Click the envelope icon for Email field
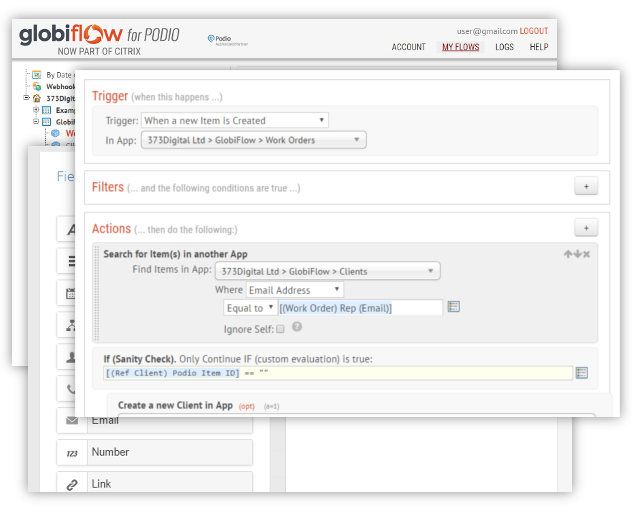This screenshot has width=632, height=526. [x=72, y=420]
